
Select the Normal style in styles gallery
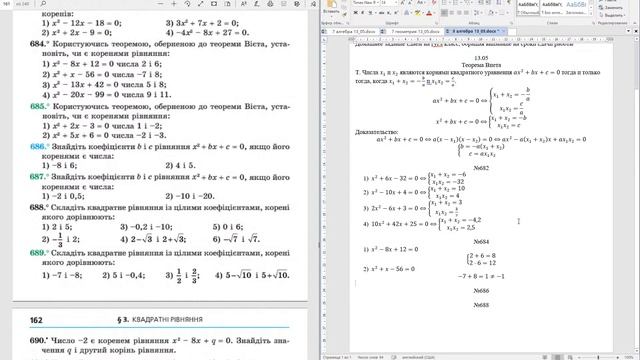pyautogui.click(x=528, y=8)
